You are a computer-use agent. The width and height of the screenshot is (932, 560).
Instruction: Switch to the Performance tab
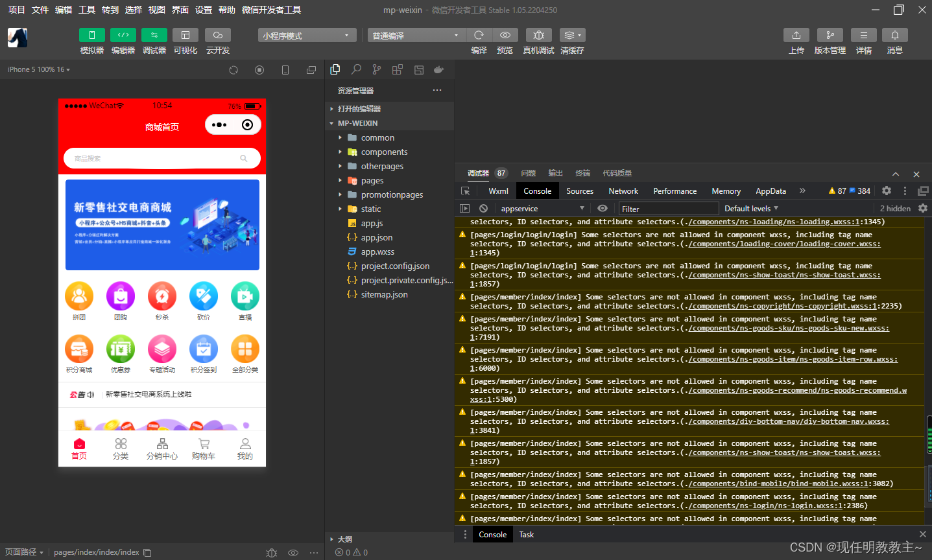(x=675, y=191)
